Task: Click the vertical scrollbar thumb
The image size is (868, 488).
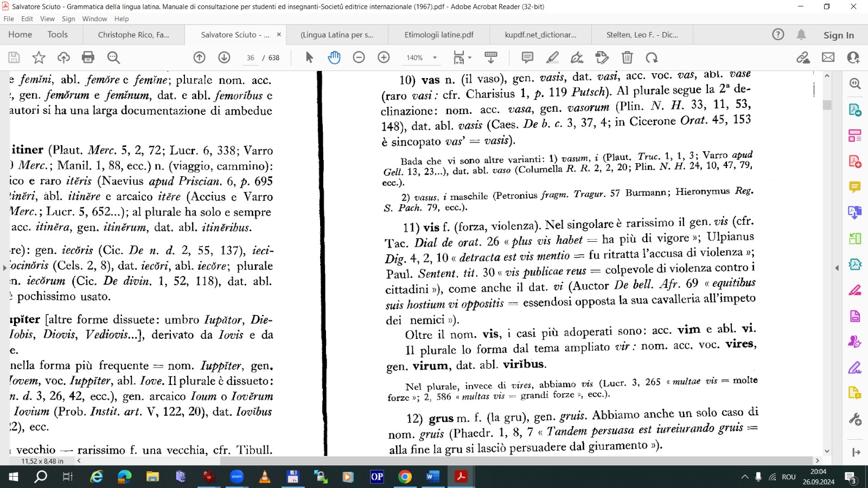Action: [x=827, y=105]
